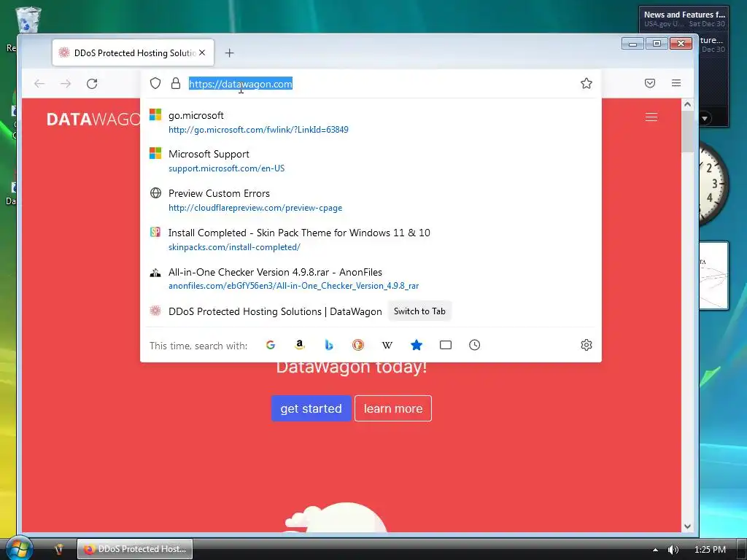Click the padlock site security icon
Viewport: 747px width, 560px height.
pyautogui.click(x=176, y=83)
